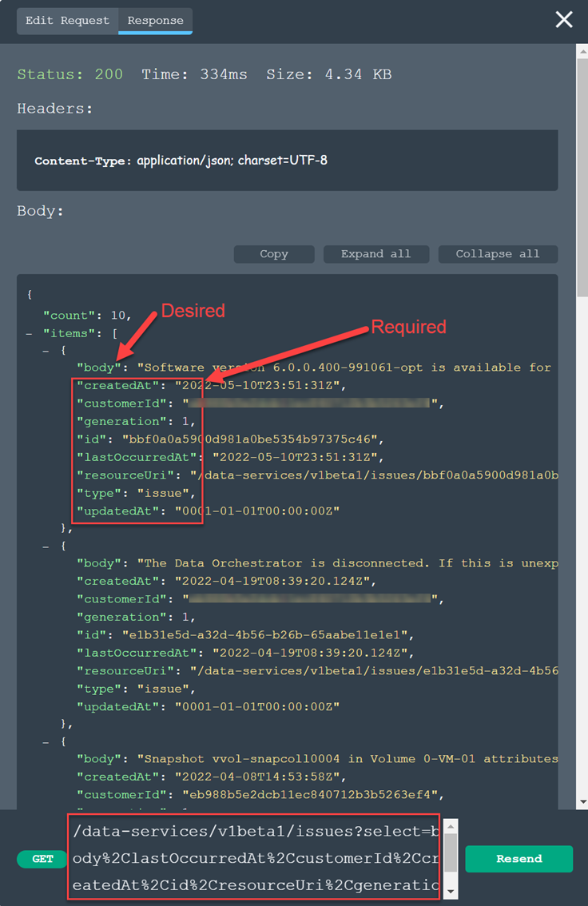Select the Response tab
Image resolution: width=588 pixels, height=906 pixels.
pos(155,21)
